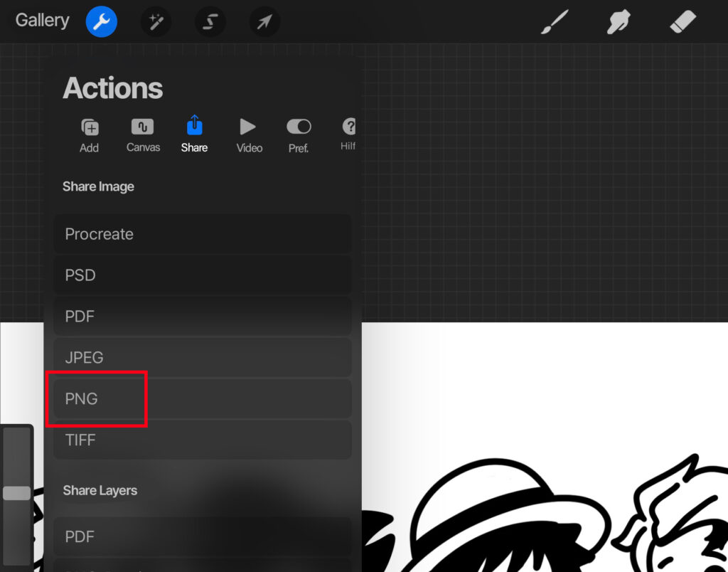Open the Preferences toggle section
The image size is (728, 572).
pyautogui.click(x=299, y=134)
